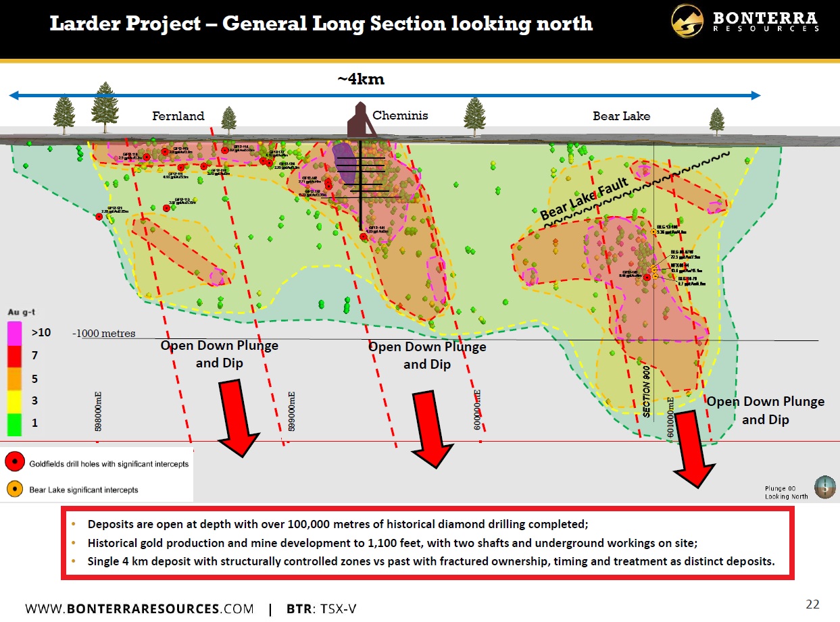Click 'Open Down Plunge and Dip' text right of 601000mE
The height and width of the screenshot is (622, 840).
[x=765, y=410]
